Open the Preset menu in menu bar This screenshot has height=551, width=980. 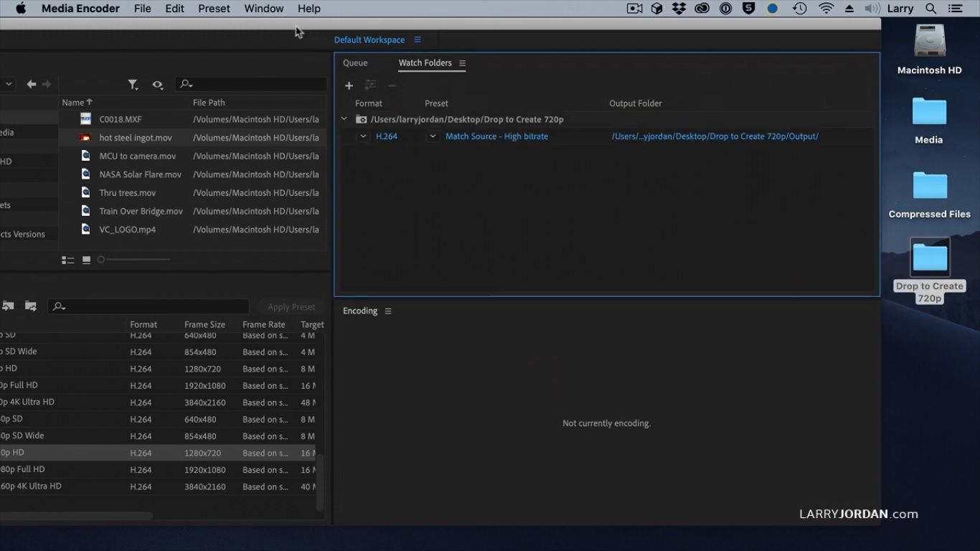(x=214, y=9)
